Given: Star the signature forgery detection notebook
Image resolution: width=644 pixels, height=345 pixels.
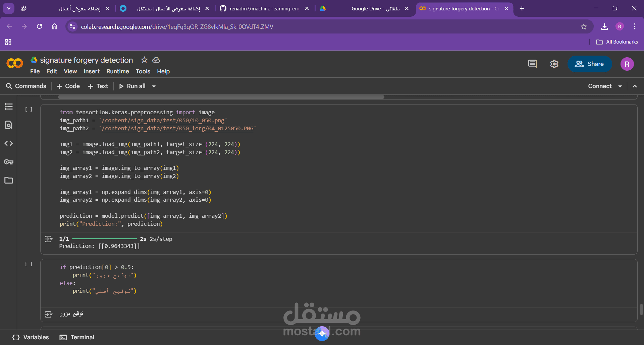Looking at the screenshot, I should [144, 60].
